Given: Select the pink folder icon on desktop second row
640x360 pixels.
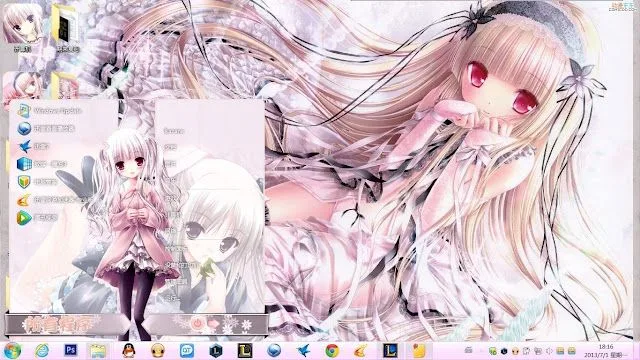Looking at the screenshot, I should [65, 86].
